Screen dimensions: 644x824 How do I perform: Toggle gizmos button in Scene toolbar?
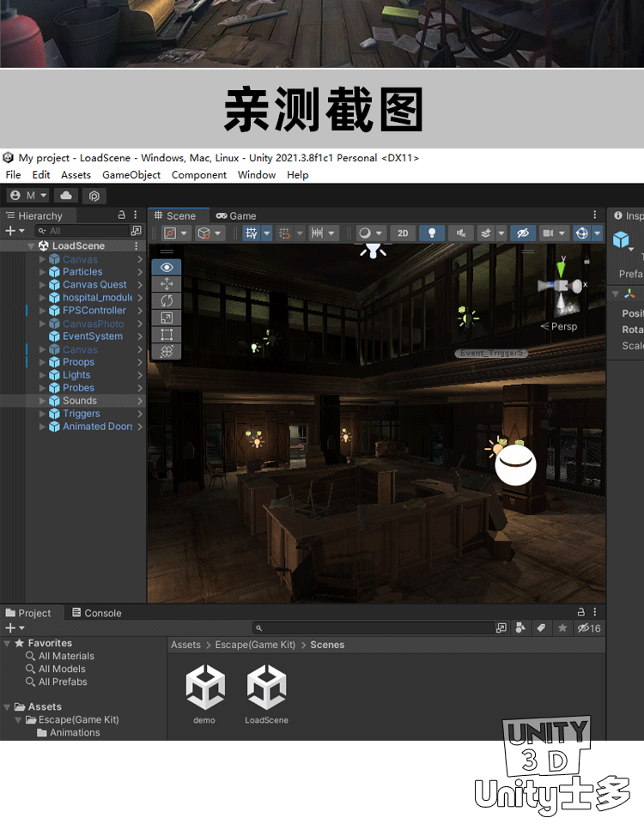coord(582,233)
